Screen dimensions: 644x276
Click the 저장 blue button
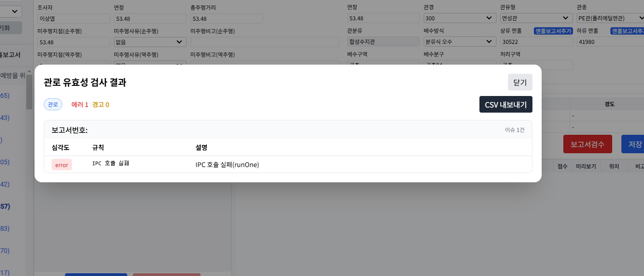632,144
